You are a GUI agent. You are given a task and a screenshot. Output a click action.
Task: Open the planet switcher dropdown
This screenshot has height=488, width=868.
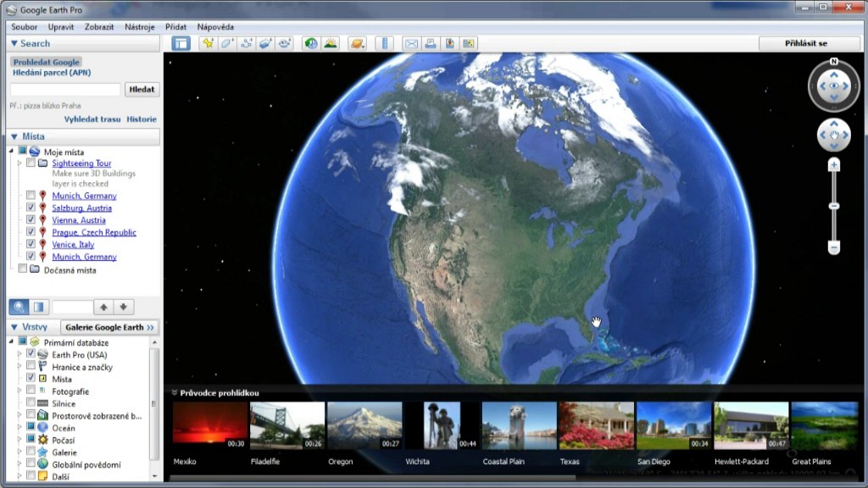click(x=358, y=43)
